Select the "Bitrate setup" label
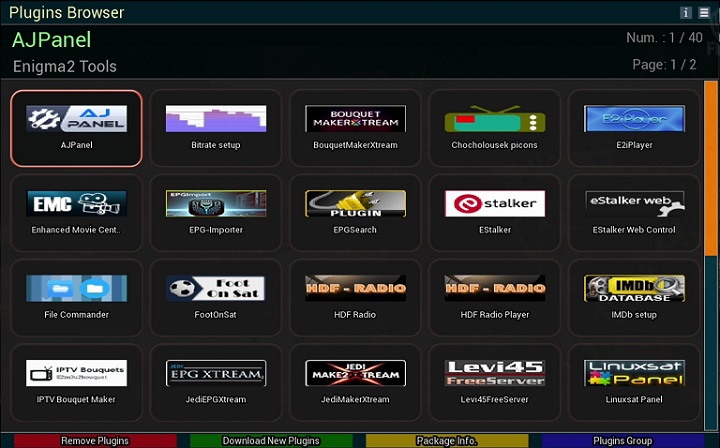This screenshot has height=448, width=720. pos(216,145)
